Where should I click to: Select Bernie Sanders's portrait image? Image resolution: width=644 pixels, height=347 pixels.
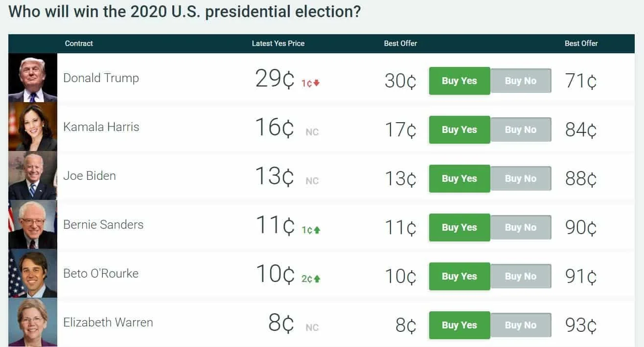(x=33, y=224)
